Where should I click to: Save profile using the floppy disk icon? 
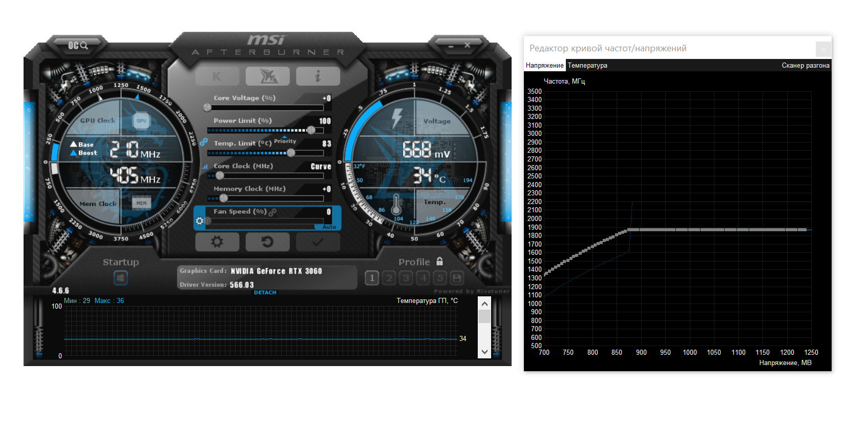[x=457, y=278]
